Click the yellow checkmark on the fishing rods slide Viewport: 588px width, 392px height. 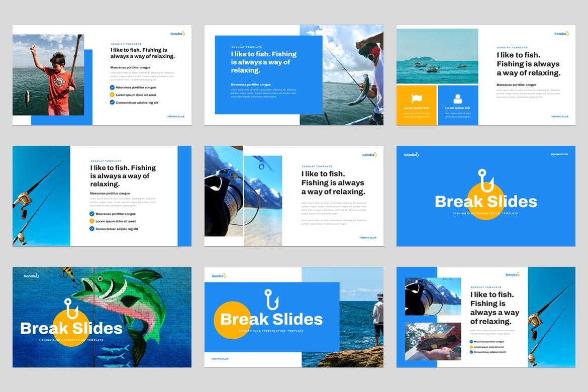click(x=92, y=221)
